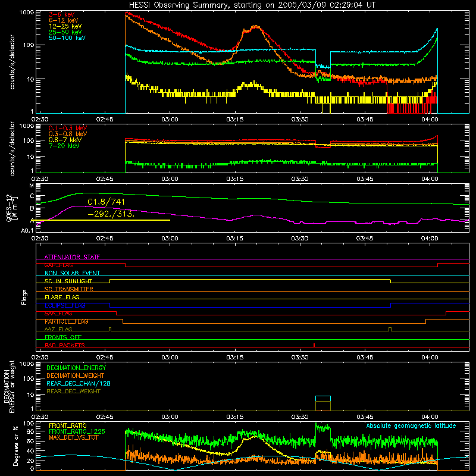The height and width of the screenshot is (476, 476).
Task: Select the FRONTS_OFF flag label
Action: (x=63, y=337)
